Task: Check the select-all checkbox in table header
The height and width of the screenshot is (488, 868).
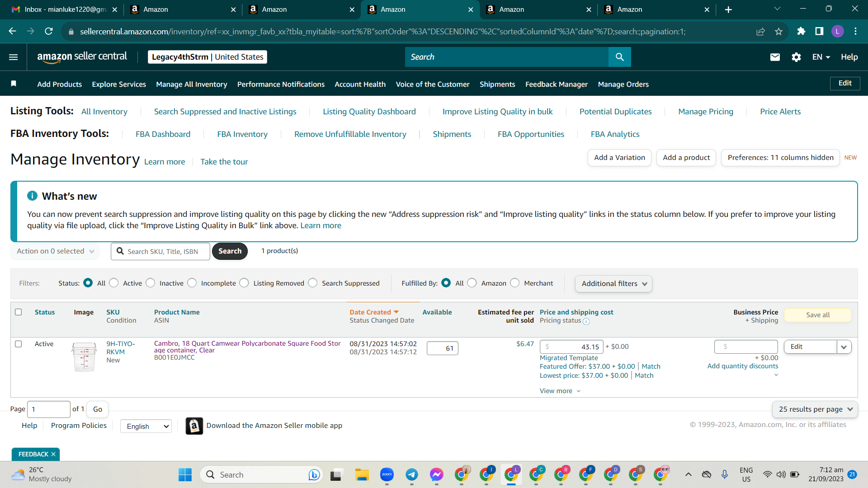Action: pyautogui.click(x=19, y=312)
